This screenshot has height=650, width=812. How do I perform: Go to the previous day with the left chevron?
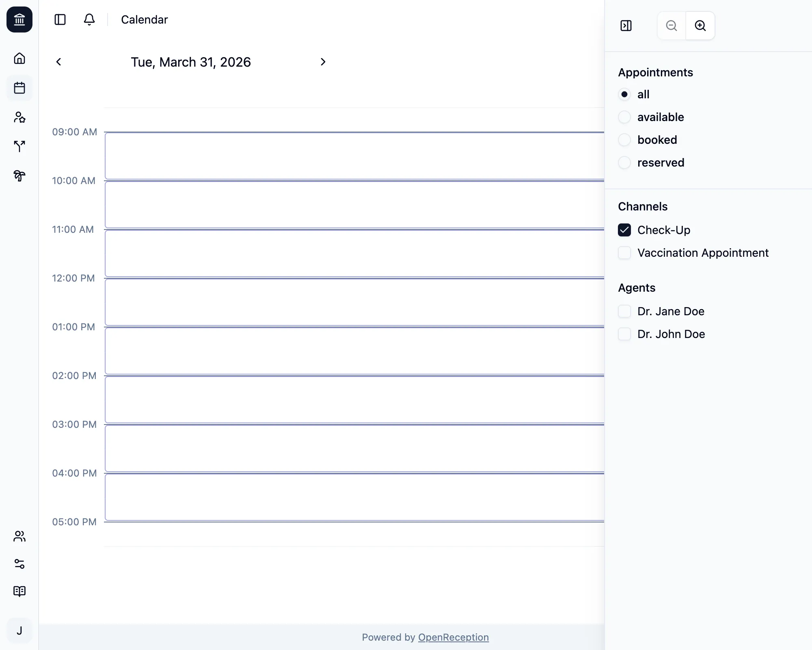59,62
